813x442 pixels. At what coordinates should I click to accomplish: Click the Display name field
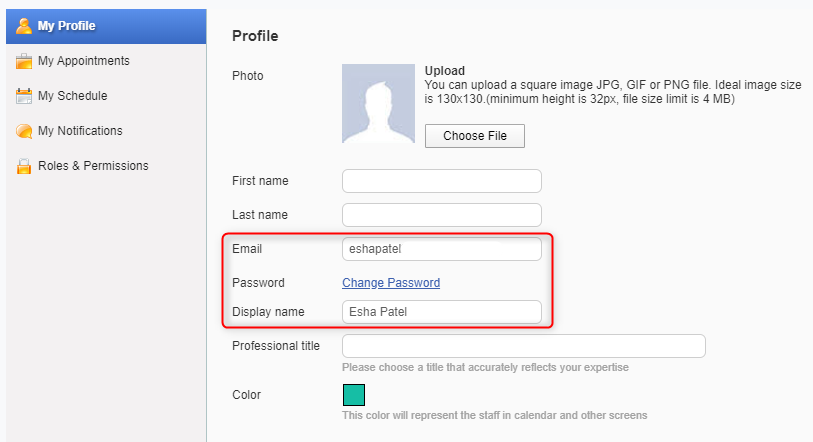[x=442, y=312]
